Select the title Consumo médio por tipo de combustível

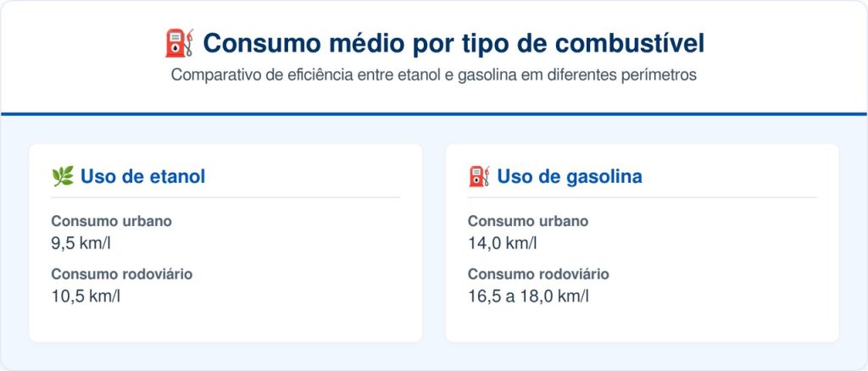click(x=453, y=43)
